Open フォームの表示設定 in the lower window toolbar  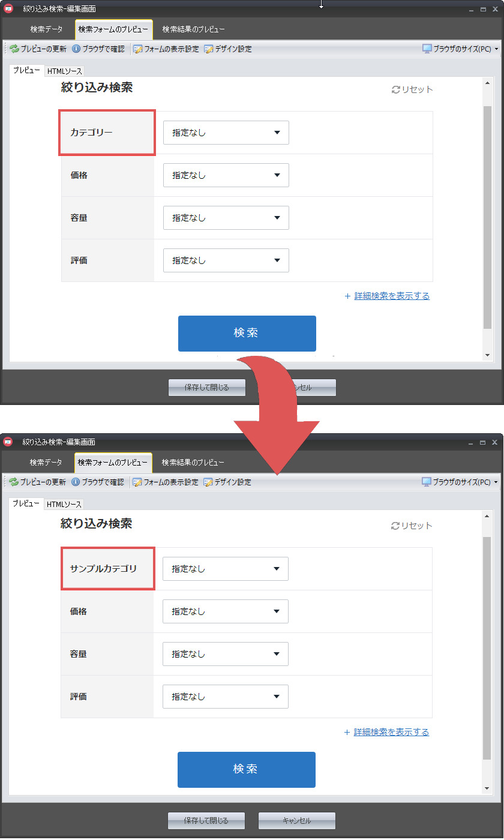click(x=165, y=482)
